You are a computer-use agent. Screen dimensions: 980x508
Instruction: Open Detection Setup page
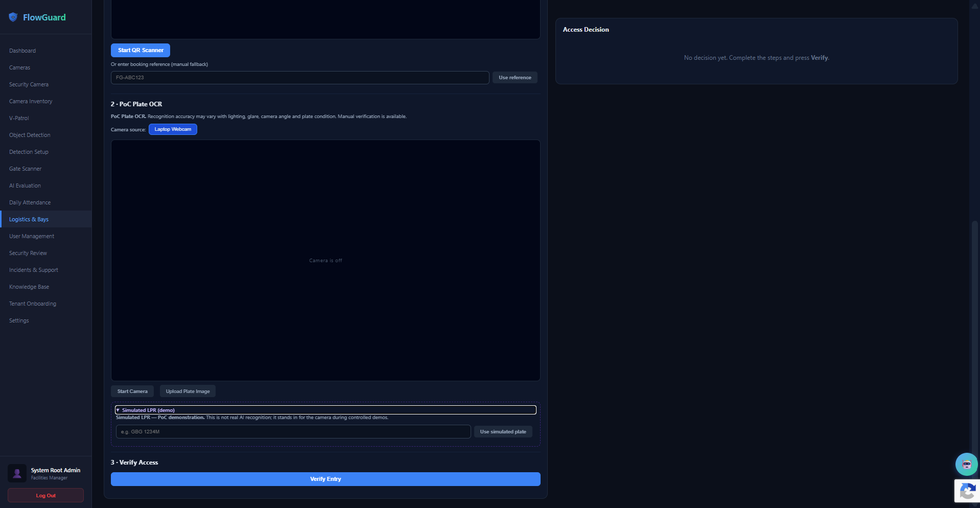click(x=29, y=152)
